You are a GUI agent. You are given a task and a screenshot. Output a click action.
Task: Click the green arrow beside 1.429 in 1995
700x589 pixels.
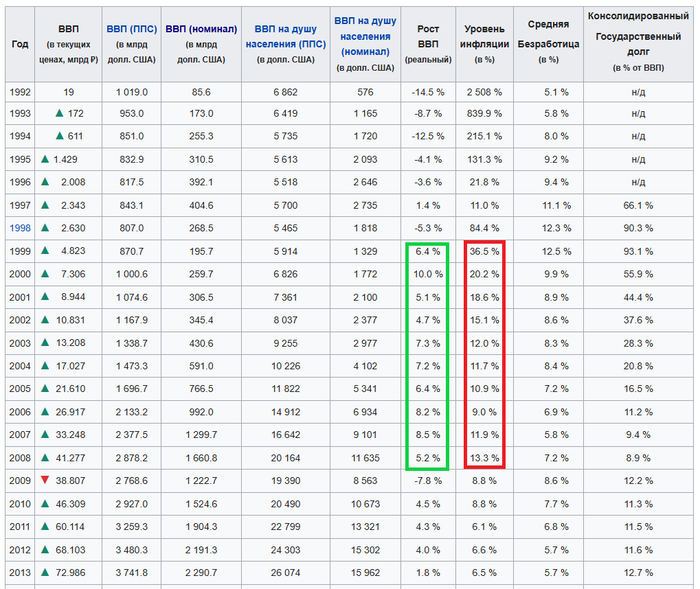click(x=46, y=159)
